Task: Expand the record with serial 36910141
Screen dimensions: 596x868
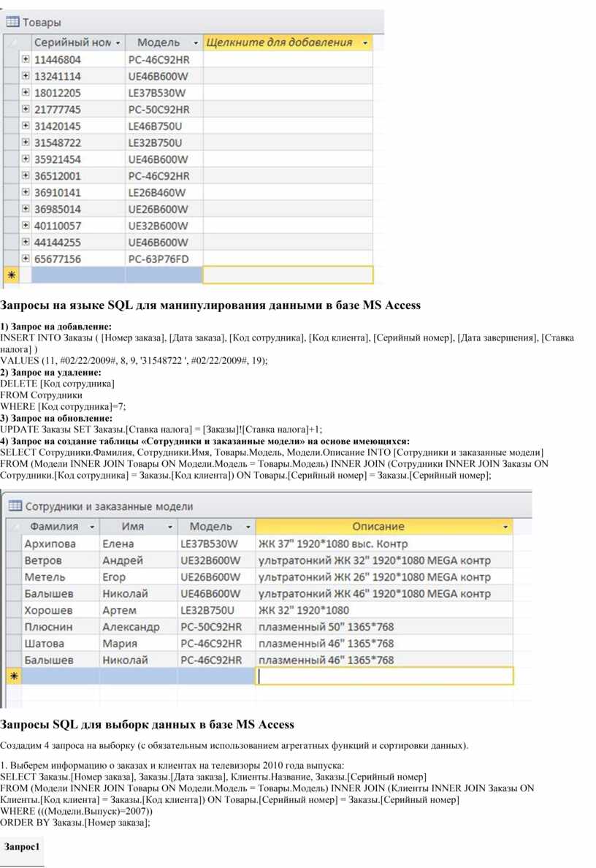Action: [26, 191]
